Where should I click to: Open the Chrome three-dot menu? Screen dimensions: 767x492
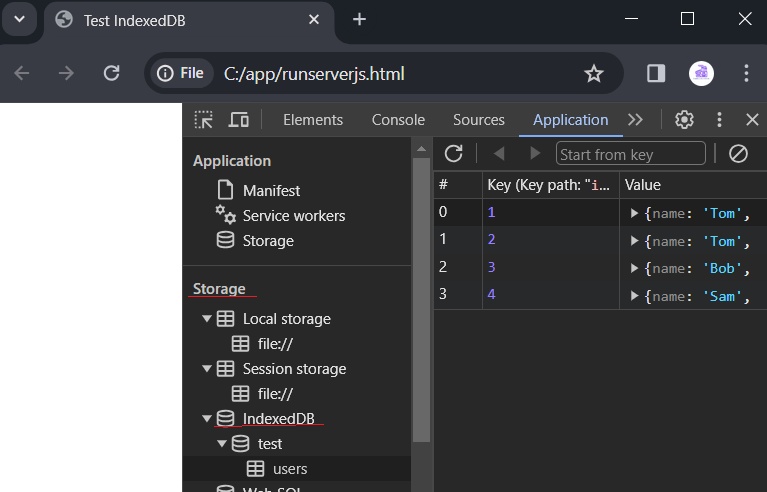[746, 73]
